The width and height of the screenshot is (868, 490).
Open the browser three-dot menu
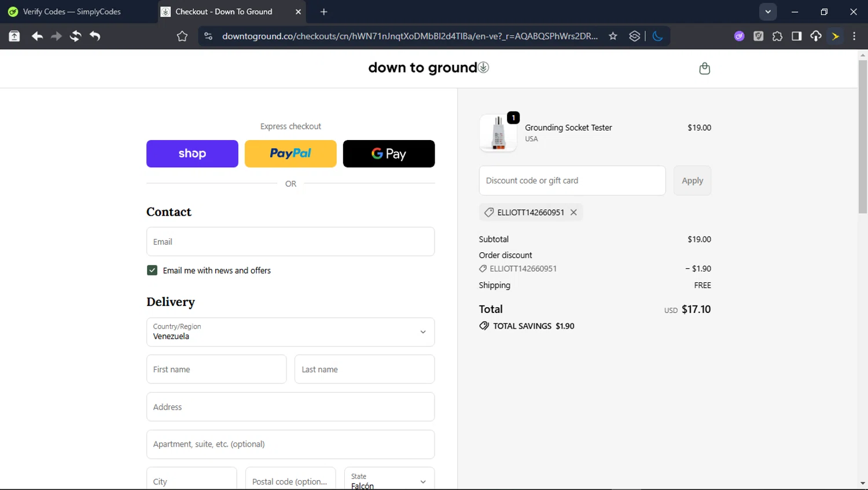[x=854, y=36]
